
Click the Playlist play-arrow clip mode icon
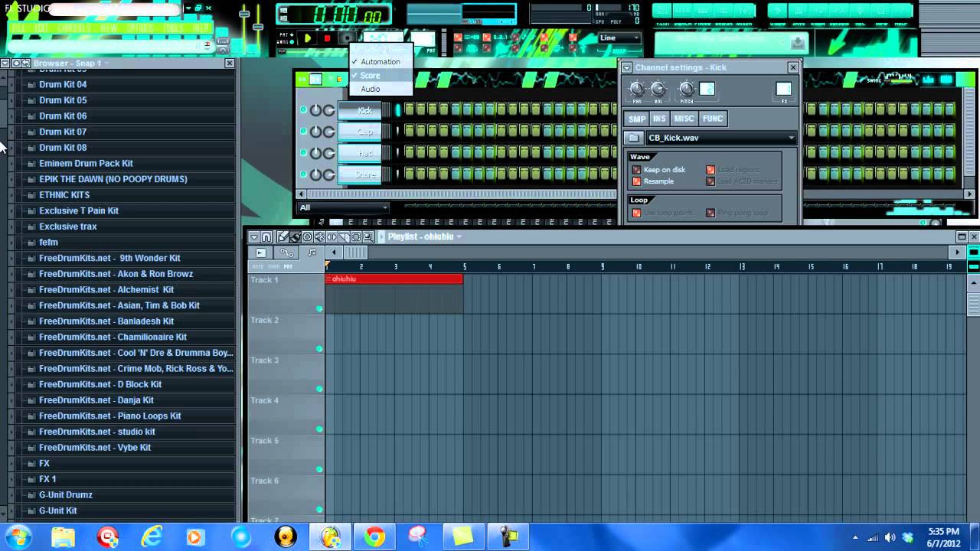[261, 253]
